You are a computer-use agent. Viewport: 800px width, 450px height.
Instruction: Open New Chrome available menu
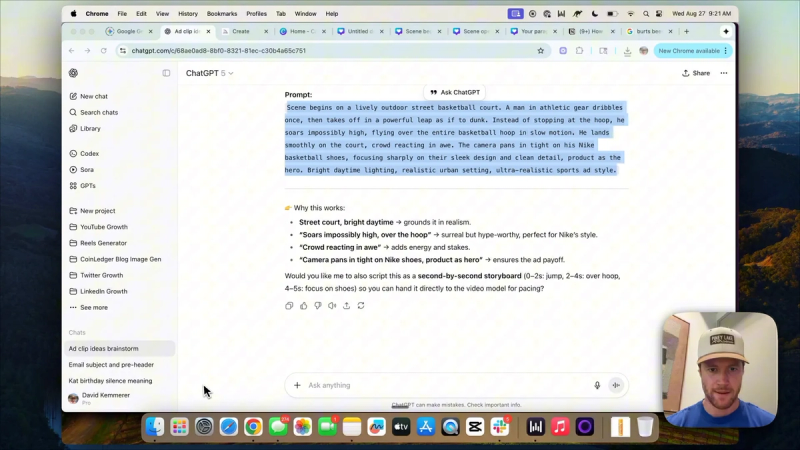click(692, 51)
